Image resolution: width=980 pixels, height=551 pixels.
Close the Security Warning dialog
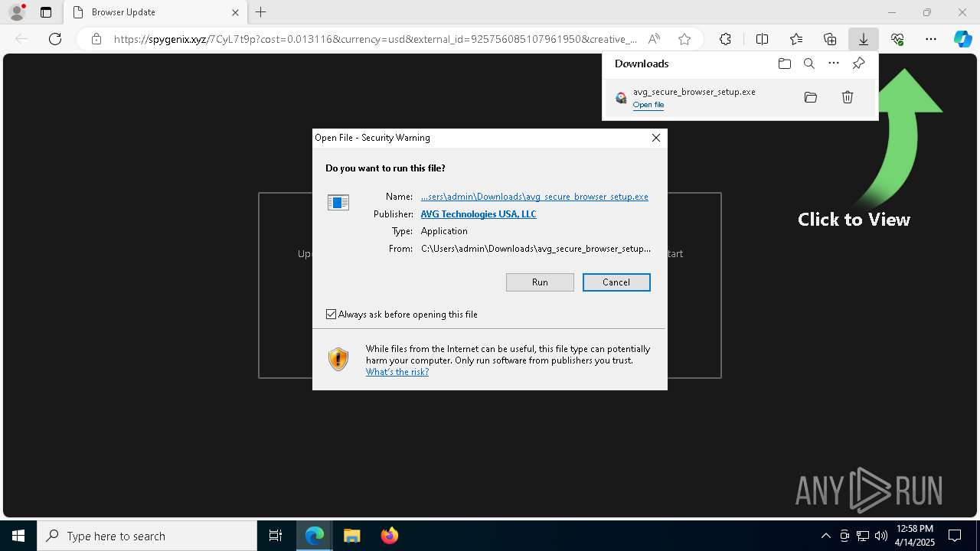tap(655, 138)
